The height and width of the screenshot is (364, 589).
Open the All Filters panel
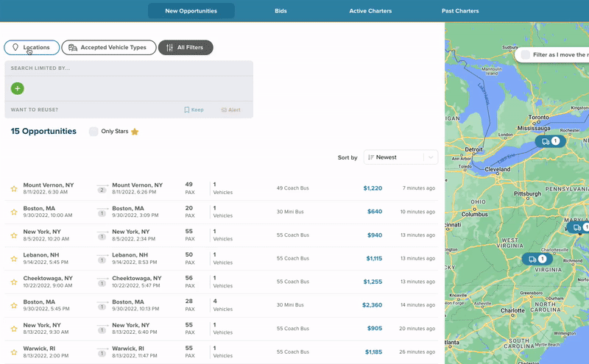coord(186,48)
